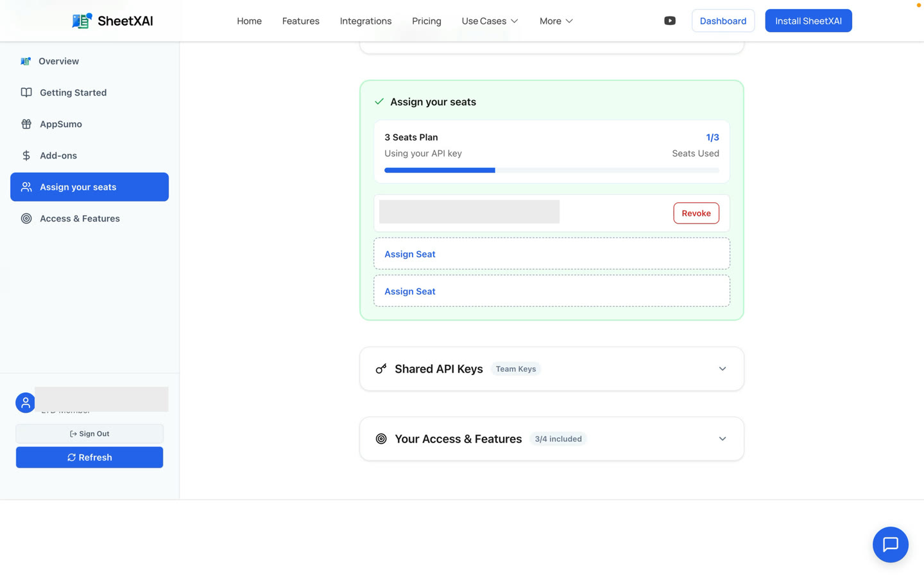Viewport: 924px width, 578px height.
Task: Click the SheetXAI brand name
Action: pyautogui.click(x=125, y=21)
